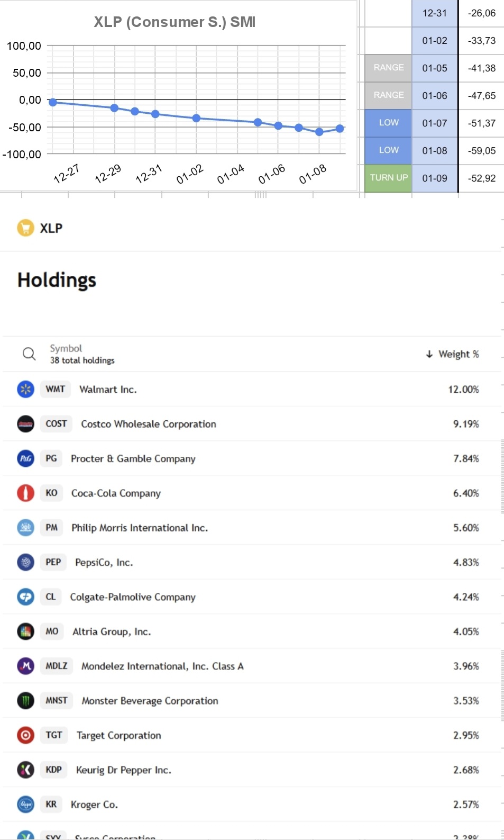
Task: Click the last data point on chart line
Action: pyautogui.click(x=340, y=129)
